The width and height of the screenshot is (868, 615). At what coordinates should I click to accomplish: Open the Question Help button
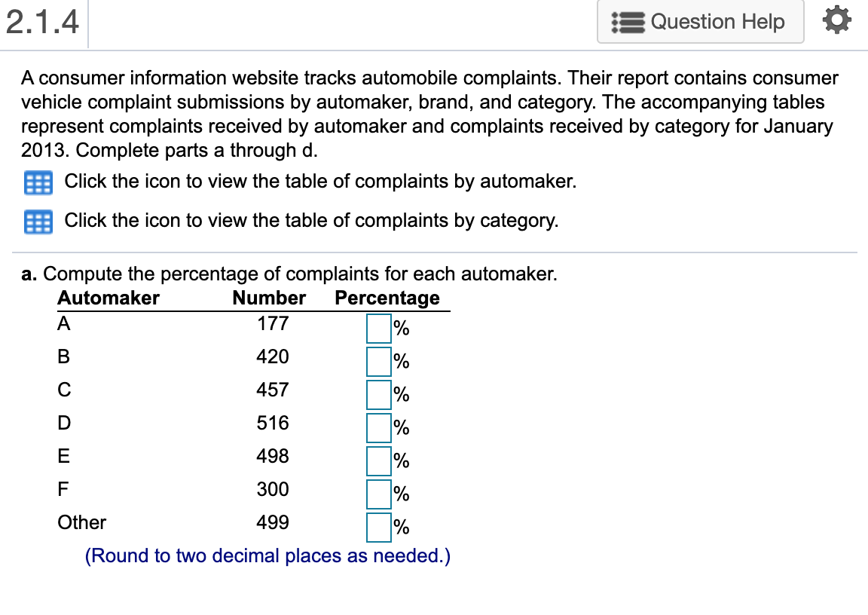tap(700, 22)
